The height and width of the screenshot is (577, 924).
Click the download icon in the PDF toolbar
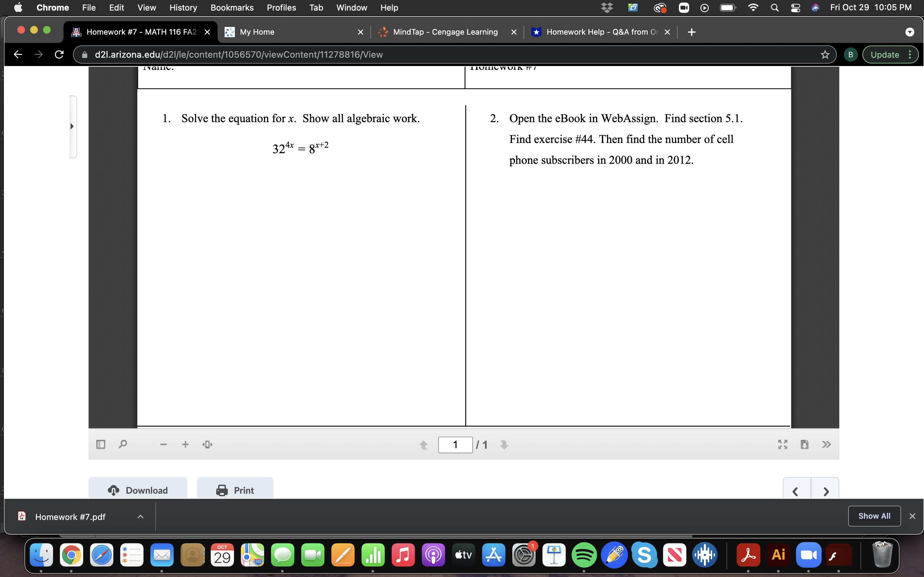[x=805, y=444]
